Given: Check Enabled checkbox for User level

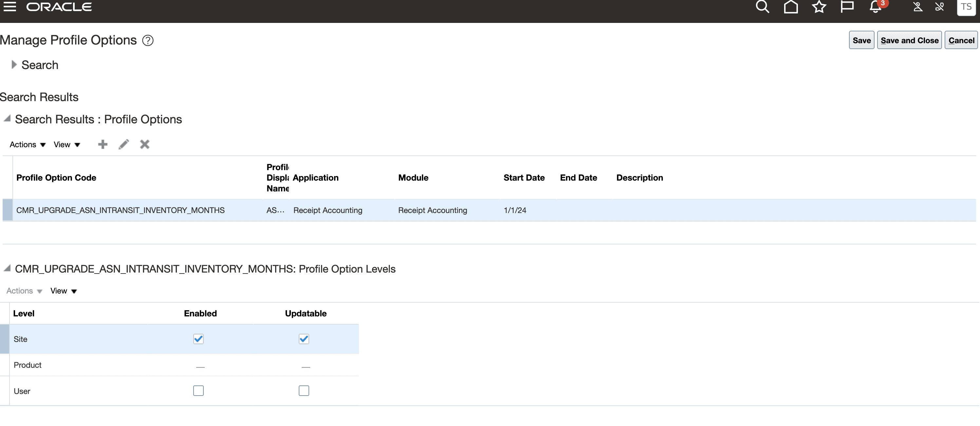Looking at the screenshot, I should (198, 391).
